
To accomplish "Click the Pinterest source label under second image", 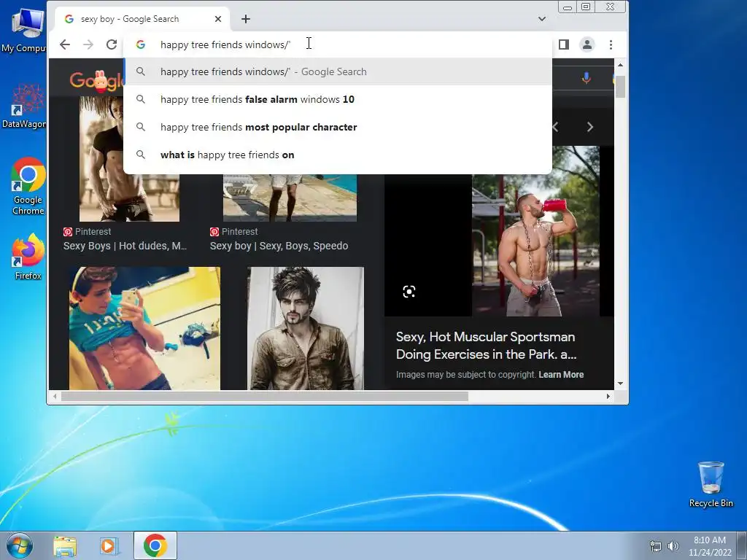I will click(x=234, y=231).
